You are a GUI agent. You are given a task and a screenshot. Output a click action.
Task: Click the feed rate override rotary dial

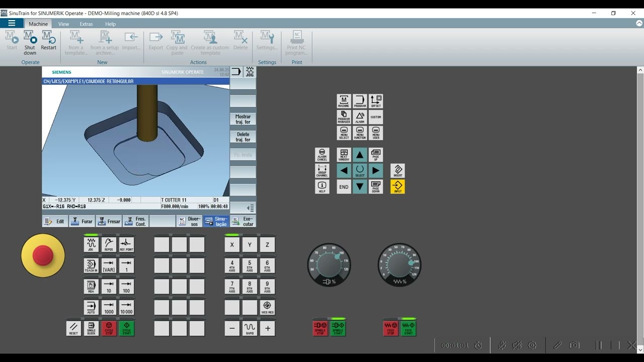click(x=399, y=265)
